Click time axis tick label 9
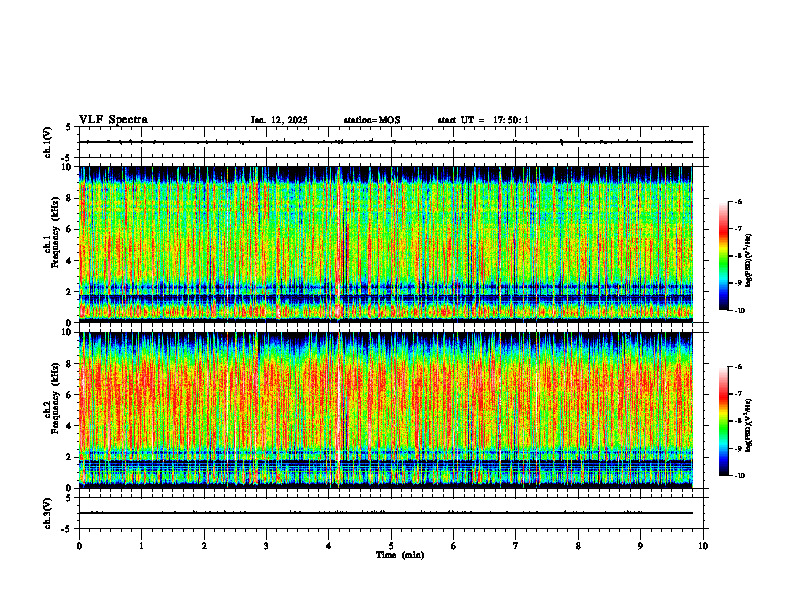The height and width of the screenshot is (612, 792). pos(640,546)
